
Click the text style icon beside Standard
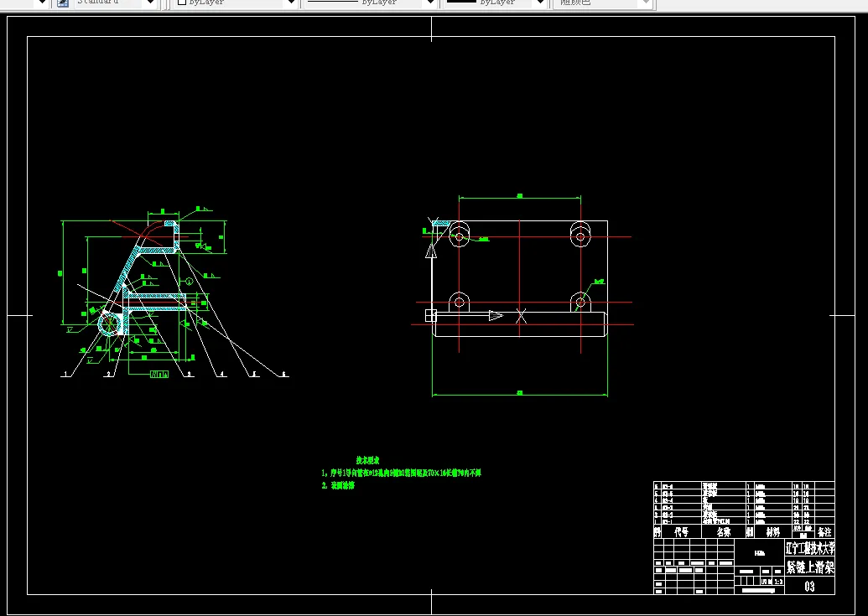tap(63, 3)
